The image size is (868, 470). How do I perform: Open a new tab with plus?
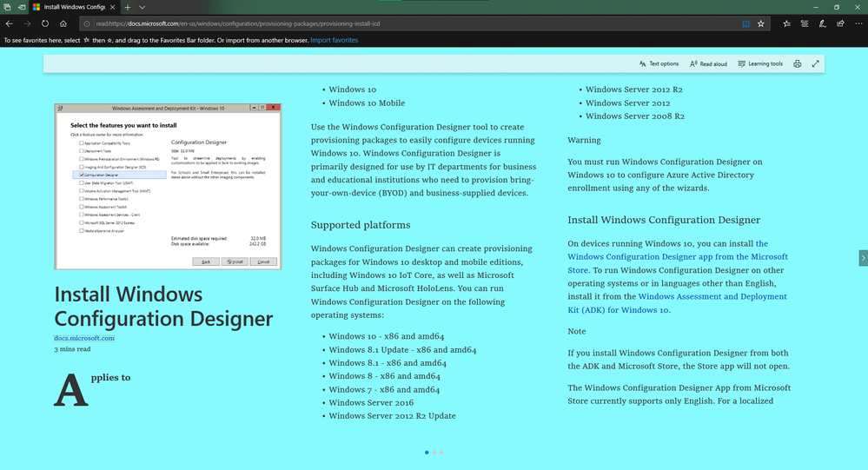point(128,7)
